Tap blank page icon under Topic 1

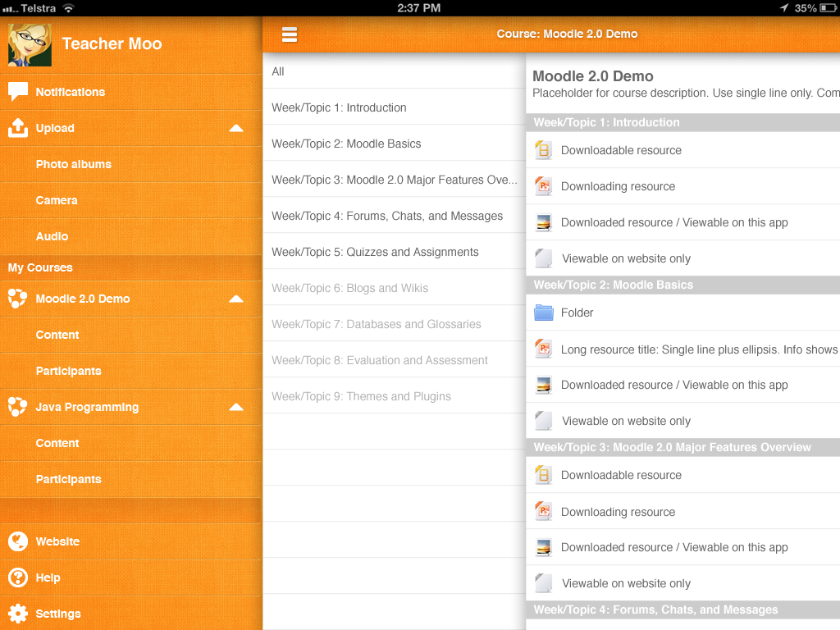[543, 258]
